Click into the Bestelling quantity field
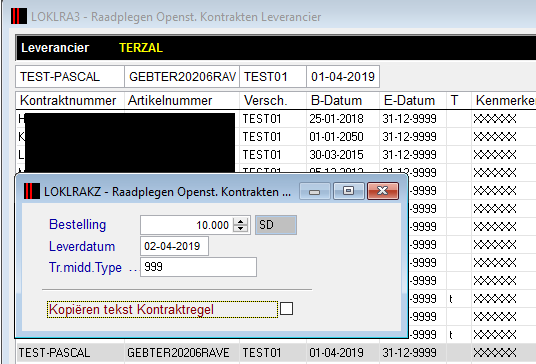Viewport: 536px width, 364px height. coord(187,225)
